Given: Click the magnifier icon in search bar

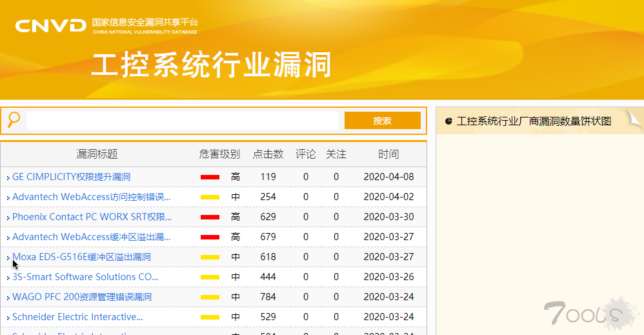Looking at the screenshot, I should (14, 120).
